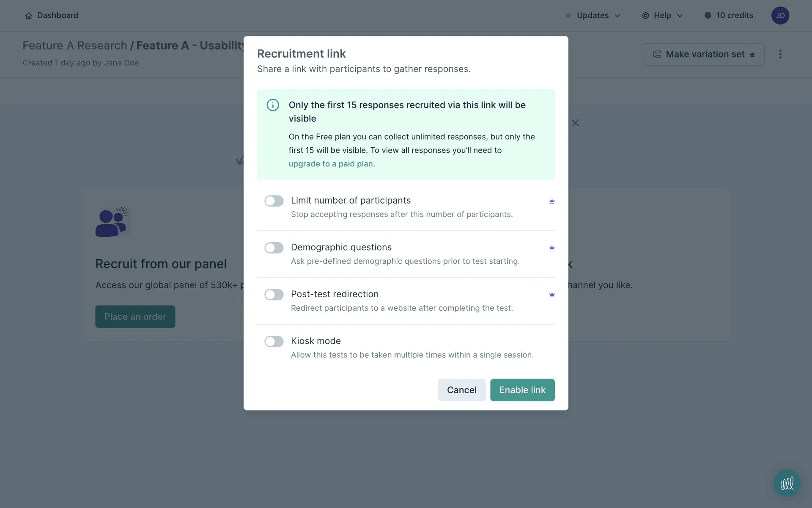Viewport: 812px width, 508px height.
Task: Close the banner with the X icon
Action: (575, 123)
